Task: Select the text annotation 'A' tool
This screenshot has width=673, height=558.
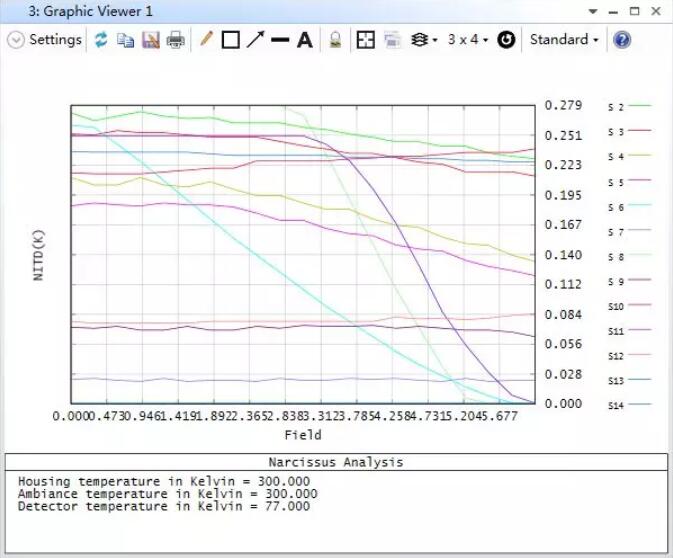Action: (x=304, y=40)
